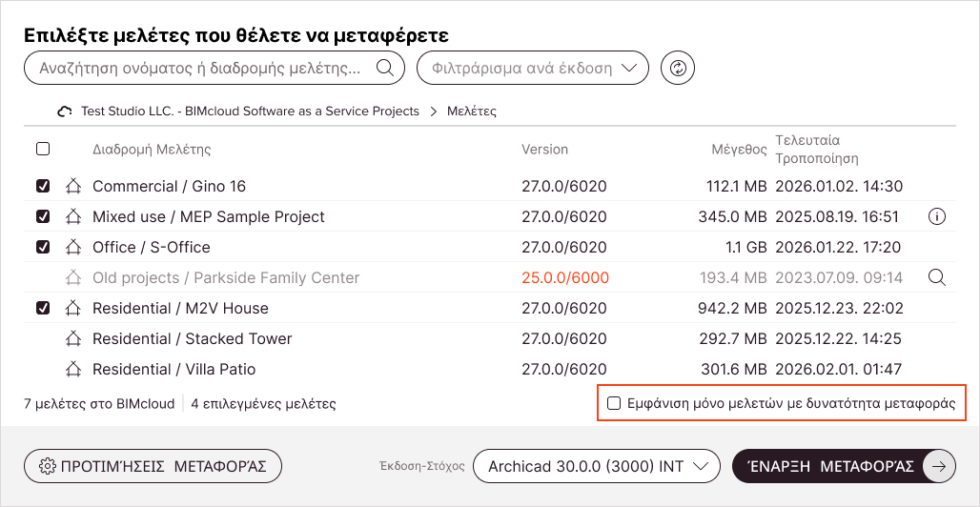Click the 292.7 MB size value
Viewport: 980px width, 507px height.
click(732, 339)
